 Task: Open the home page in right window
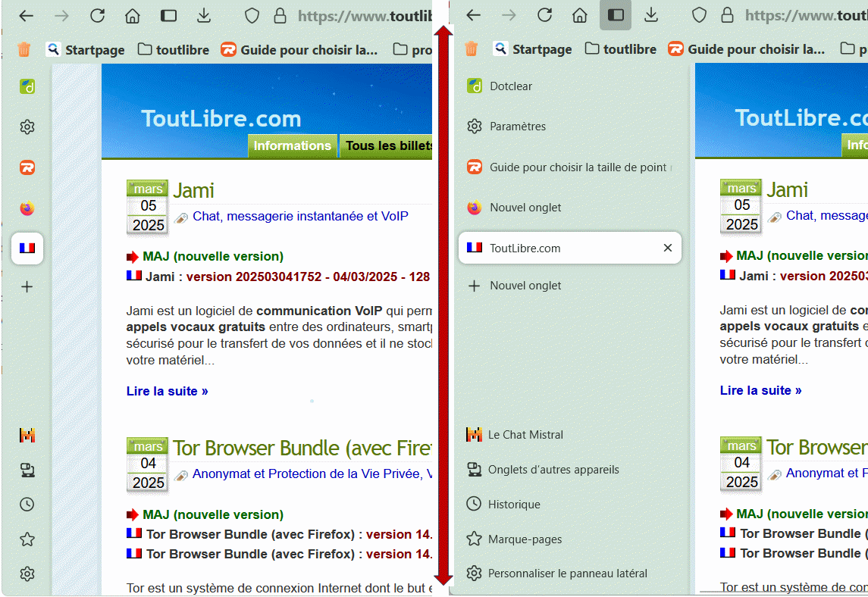coord(580,15)
